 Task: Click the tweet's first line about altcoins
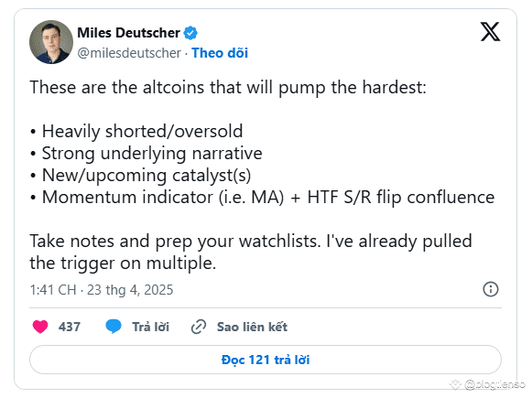click(228, 88)
